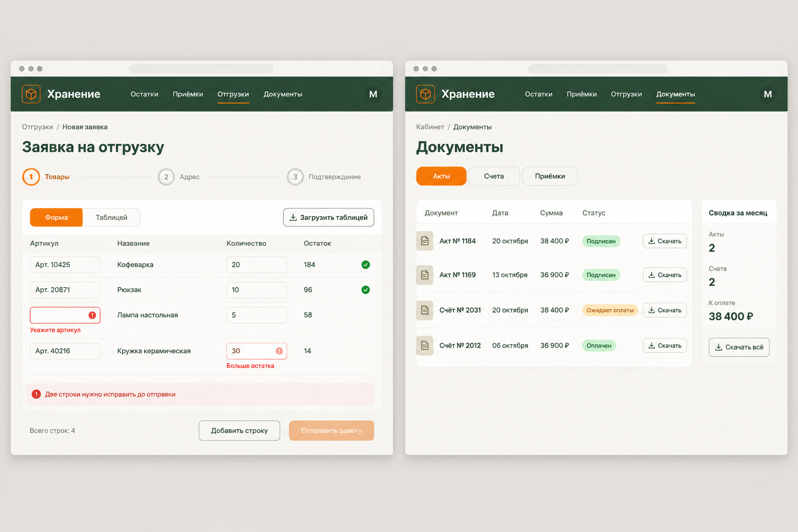This screenshot has height=532, width=798.
Task: Open the M user avatar in the Документы window
Action: pos(768,94)
